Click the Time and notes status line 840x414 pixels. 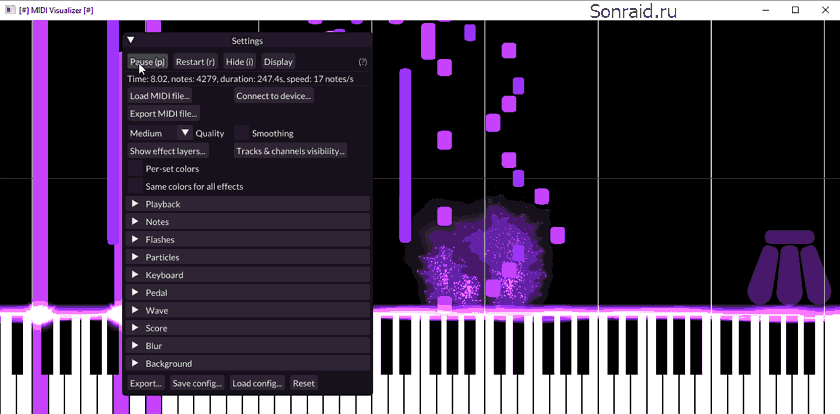[241, 79]
